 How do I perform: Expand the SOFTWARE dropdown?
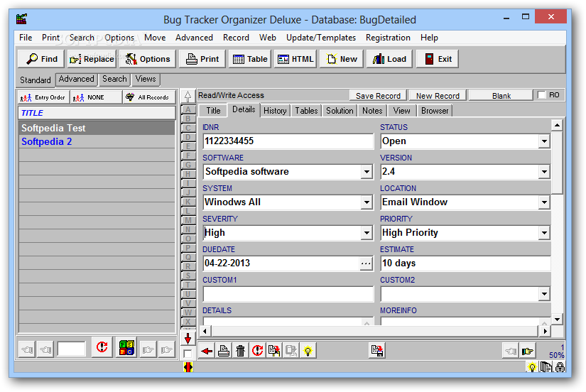point(367,172)
